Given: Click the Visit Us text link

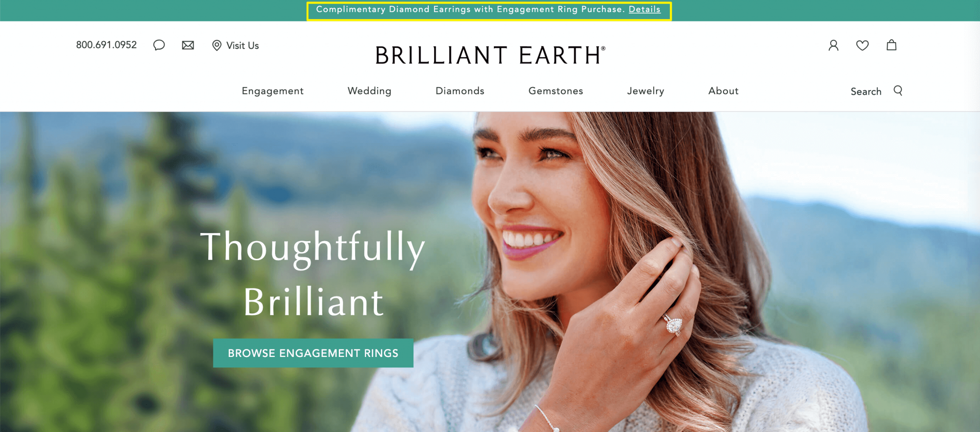Looking at the screenshot, I should (243, 45).
